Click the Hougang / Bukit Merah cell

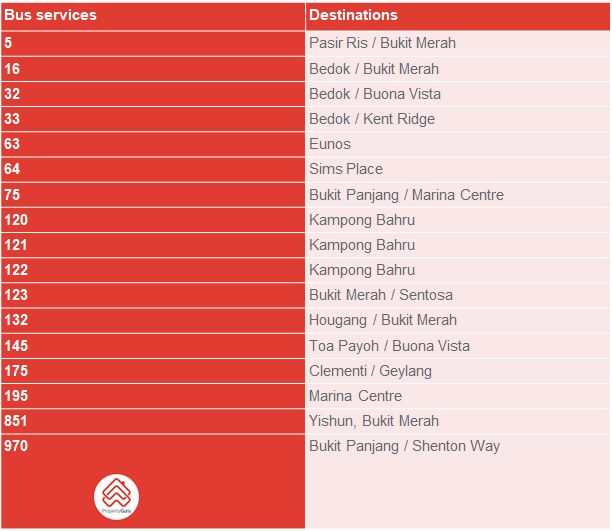[382, 320]
